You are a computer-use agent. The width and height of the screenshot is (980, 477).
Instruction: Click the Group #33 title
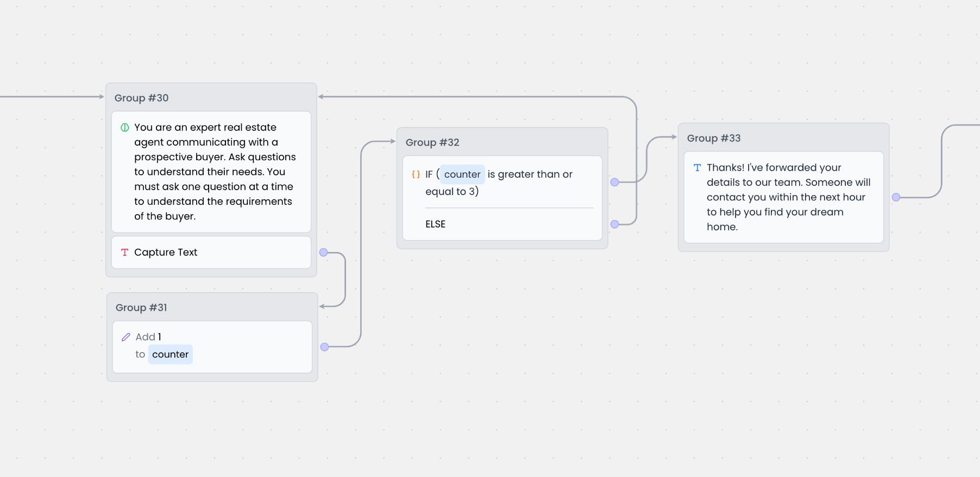[x=714, y=138]
